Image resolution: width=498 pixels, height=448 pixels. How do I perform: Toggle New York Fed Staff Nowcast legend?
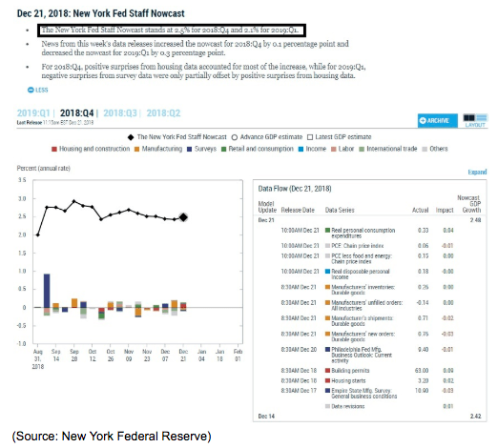point(177,137)
